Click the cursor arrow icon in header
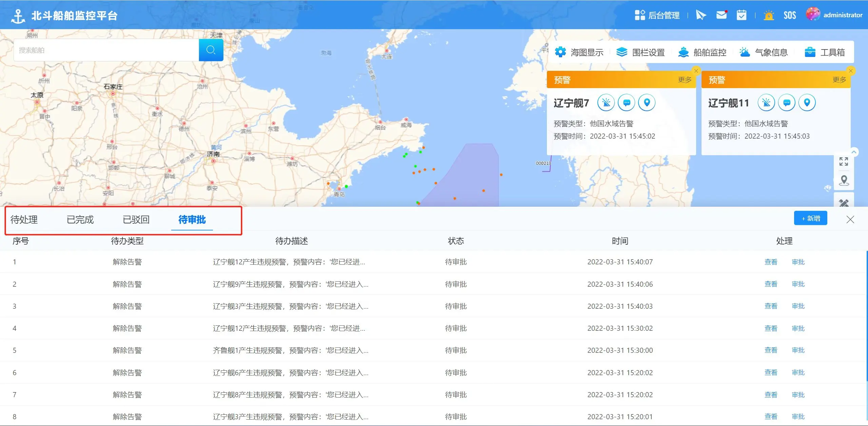This screenshot has width=868, height=426. click(701, 15)
